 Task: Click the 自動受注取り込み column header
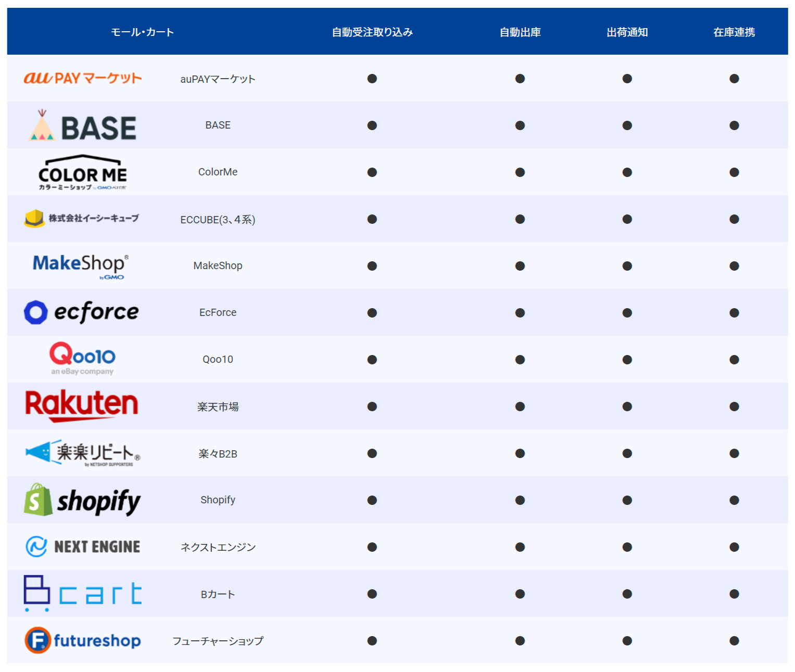(372, 32)
